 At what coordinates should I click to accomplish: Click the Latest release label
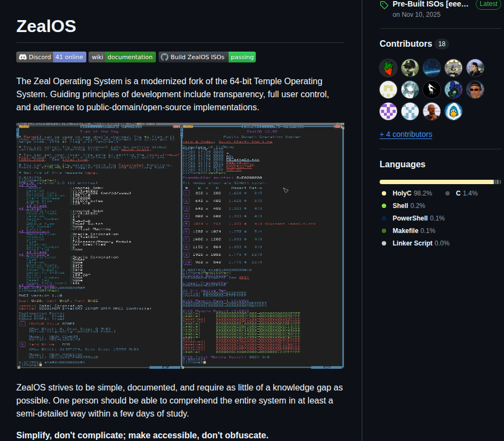[x=488, y=4]
